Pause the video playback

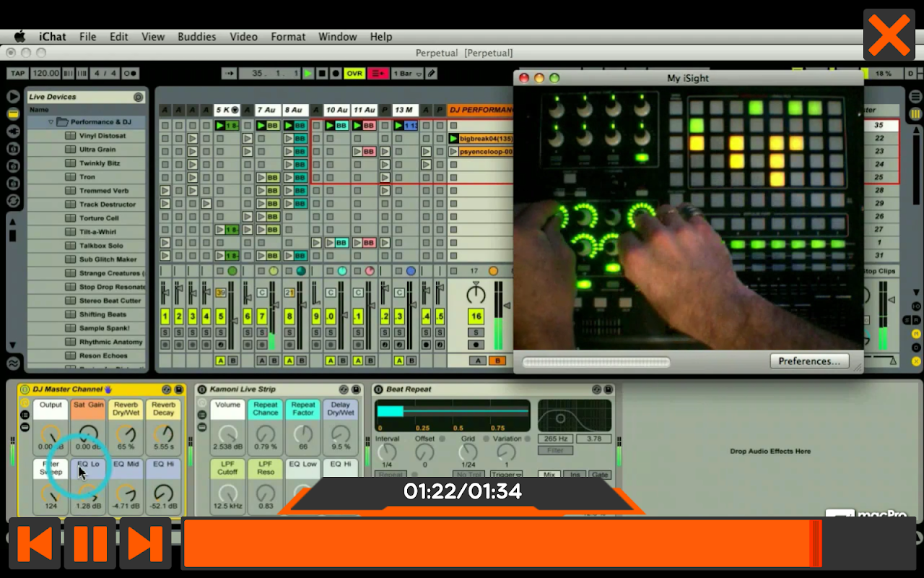(x=90, y=543)
